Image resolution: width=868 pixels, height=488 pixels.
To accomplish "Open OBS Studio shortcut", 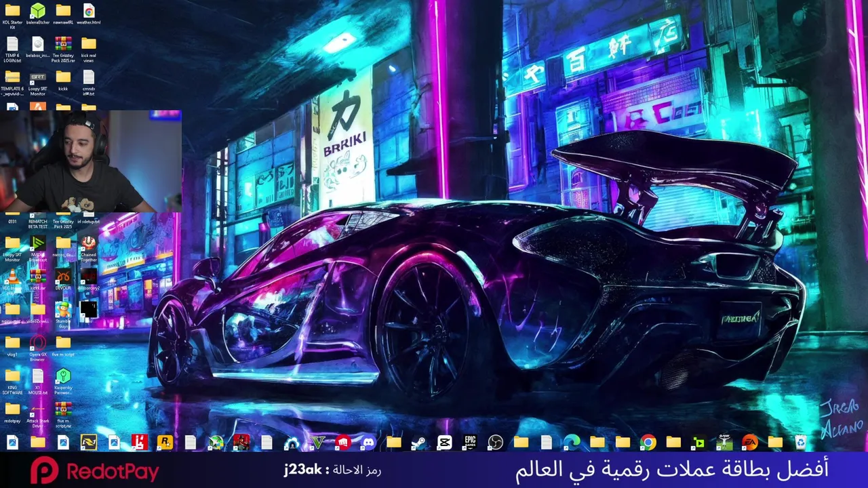I will [x=495, y=443].
